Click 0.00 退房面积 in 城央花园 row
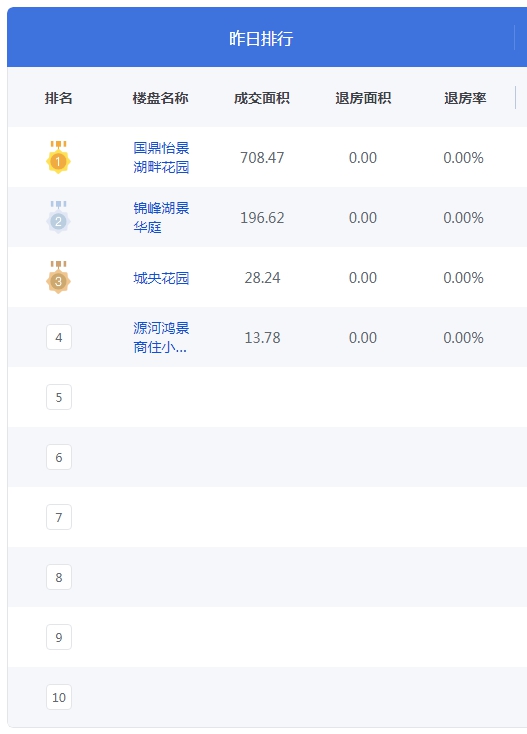This screenshot has width=527, height=734. click(x=363, y=278)
